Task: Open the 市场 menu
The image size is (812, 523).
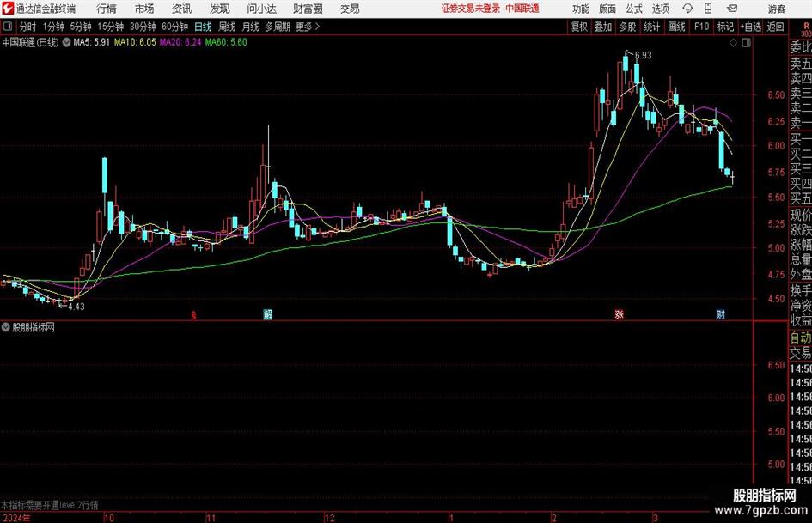Action: (x=144, y=9)
